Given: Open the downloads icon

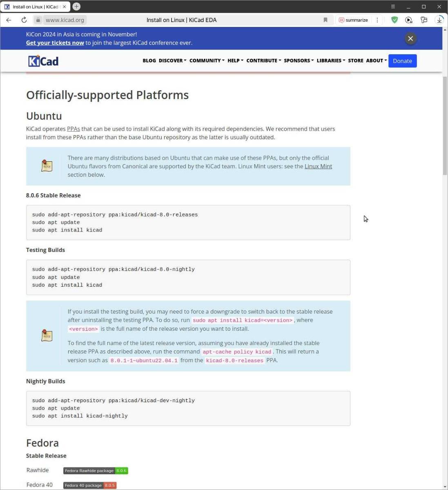Looking at the screenshot, I should click(x=439, y=20).
